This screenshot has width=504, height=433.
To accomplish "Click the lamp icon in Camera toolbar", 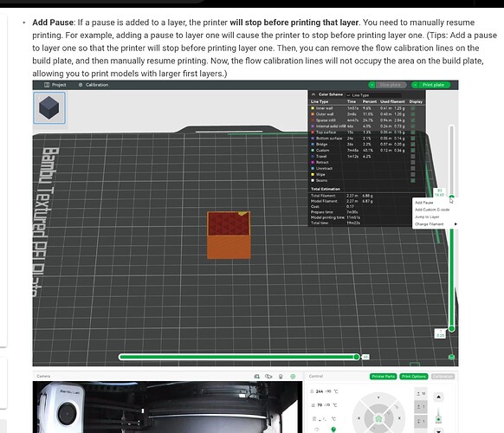I will [x=281, y=376].
